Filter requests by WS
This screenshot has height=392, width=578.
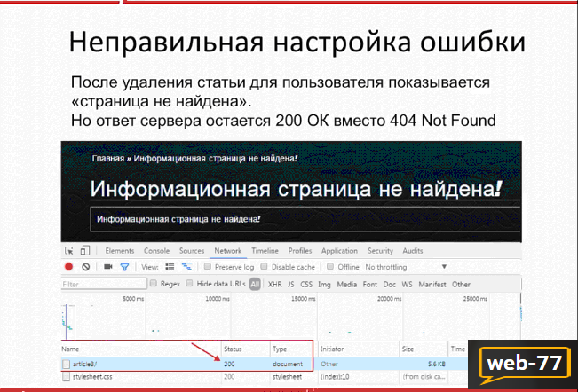tap(407, 284)
